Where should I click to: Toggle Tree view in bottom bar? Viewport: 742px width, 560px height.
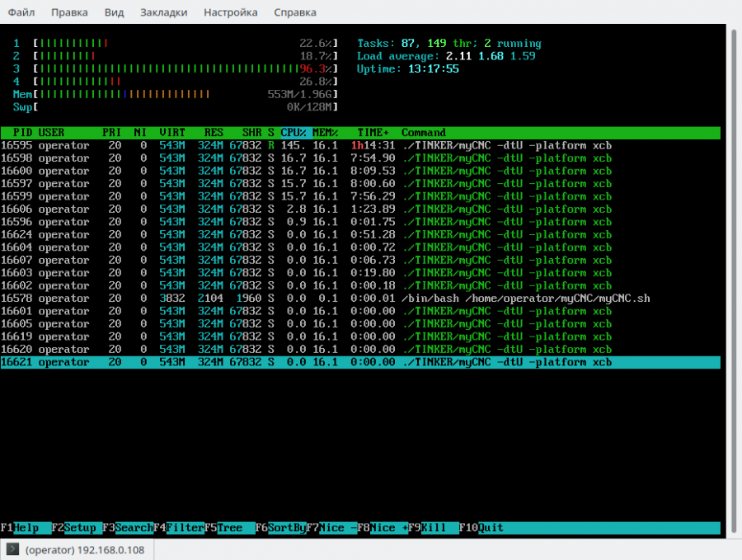231,528
